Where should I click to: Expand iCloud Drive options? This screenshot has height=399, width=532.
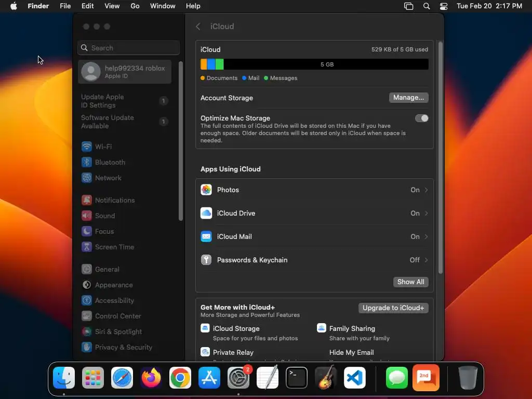click(314, 214)
